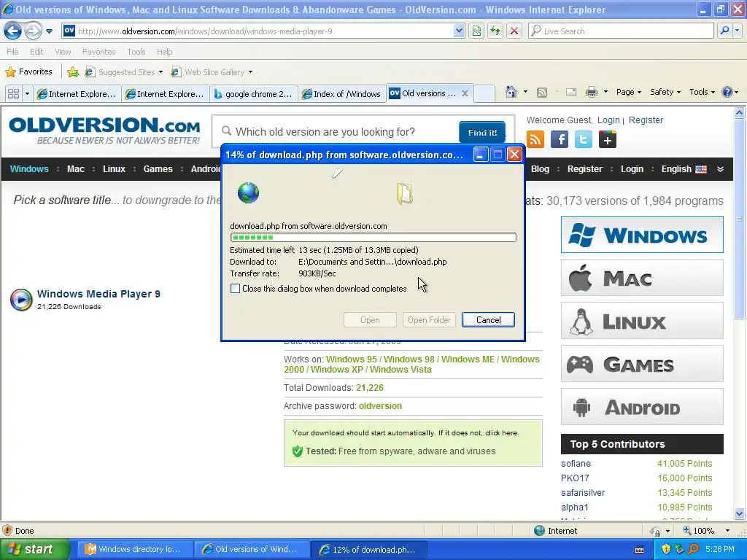747x560 pixels.
Task: Check 'Close this dialog box when download completes'
Action: click(x=235, y=288)
